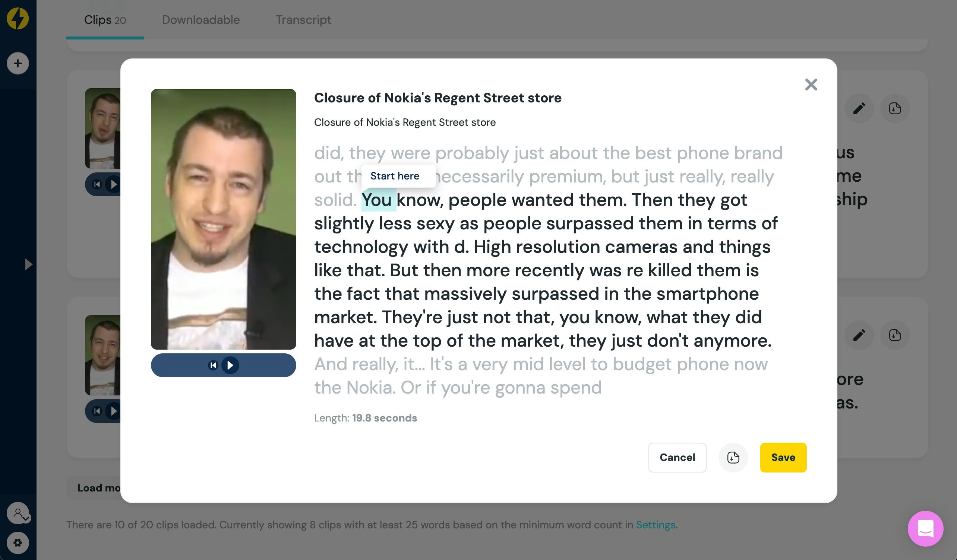The image size is (957, 560).
Task: Restart first background clip playback
Action: click(97, 184)
